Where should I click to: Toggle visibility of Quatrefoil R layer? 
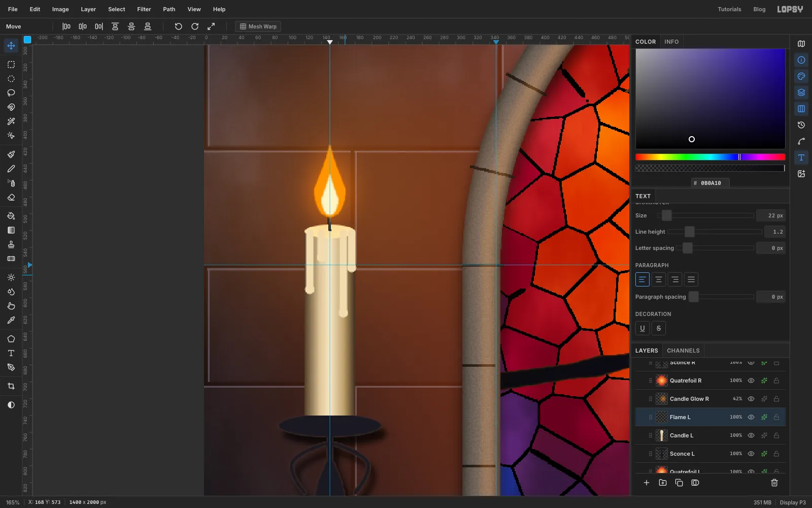[x=751, y=380]
